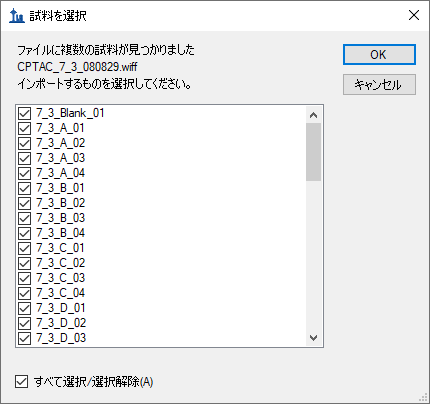
Task: Toggle the すべて選択/選択解除 checkbox
Action: [x=21, y=382]
